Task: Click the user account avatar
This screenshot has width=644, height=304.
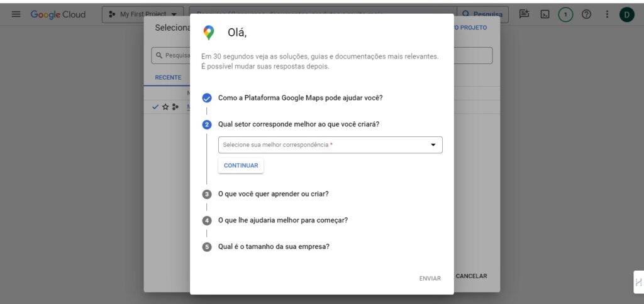Action: (627, 14)
